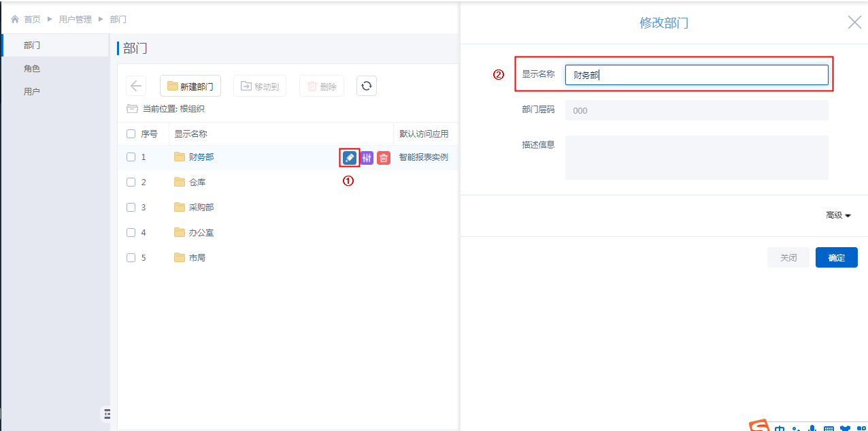This screenshot has height=431, width=868.
Task: Click the refresh icon in toolbar
Action: [x=367, y=86]
